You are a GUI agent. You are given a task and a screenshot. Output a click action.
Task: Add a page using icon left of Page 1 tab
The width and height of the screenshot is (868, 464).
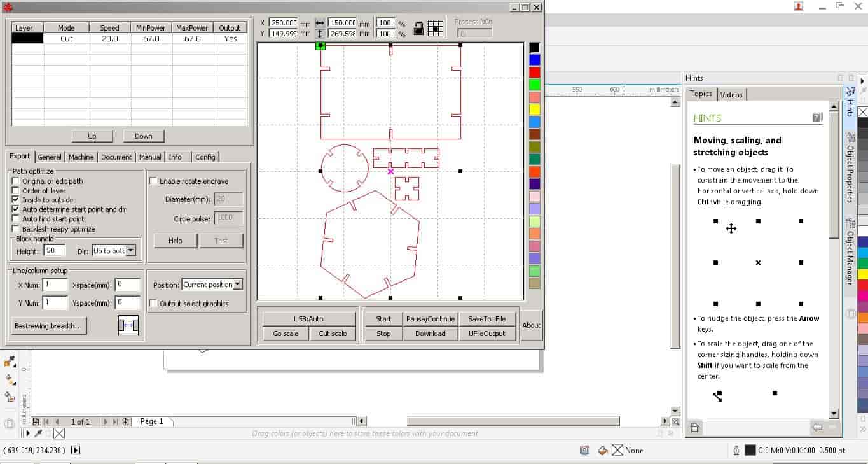[x=126, y=421]
